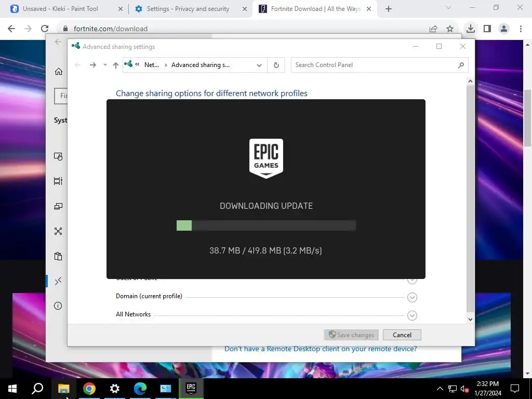This screenshot has height=399, width=532.
Task: Close the Fortnite Download tab
Action: click(369, 9)
